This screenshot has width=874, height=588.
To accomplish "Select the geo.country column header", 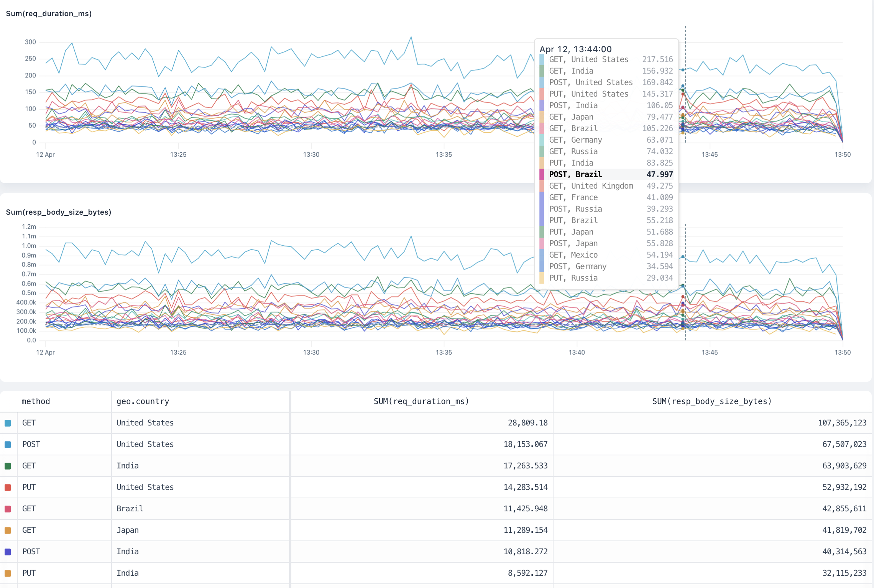I will (143, 401).
